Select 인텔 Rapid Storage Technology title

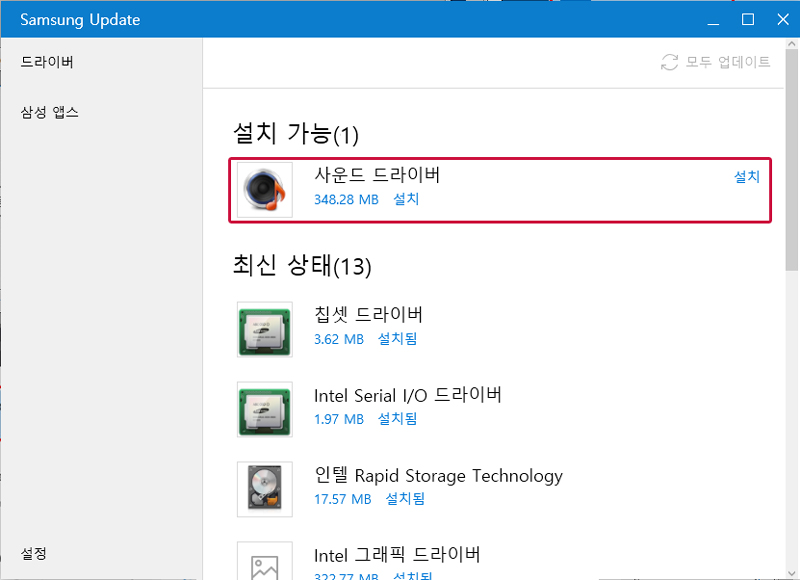(x=438, y=475)
